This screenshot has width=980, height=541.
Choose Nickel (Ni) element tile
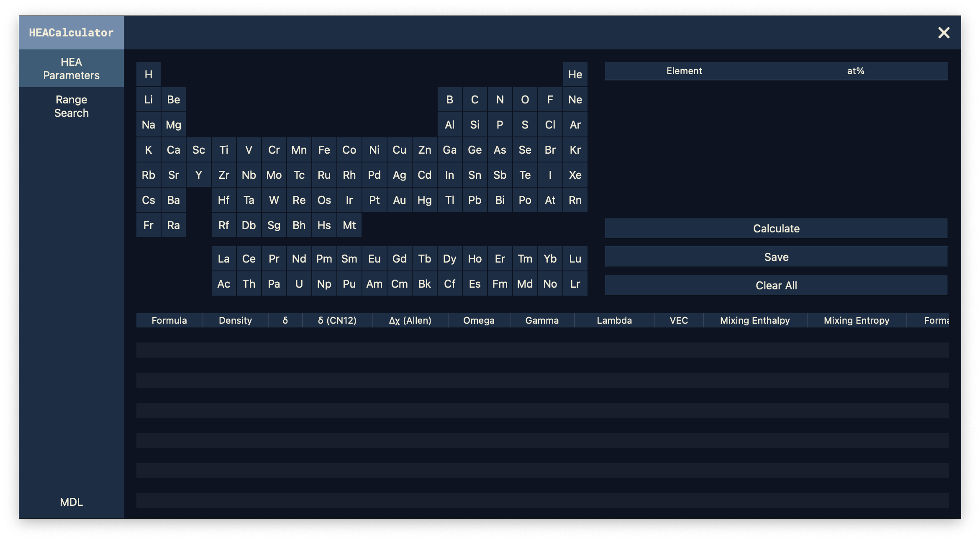click(375, 149)
